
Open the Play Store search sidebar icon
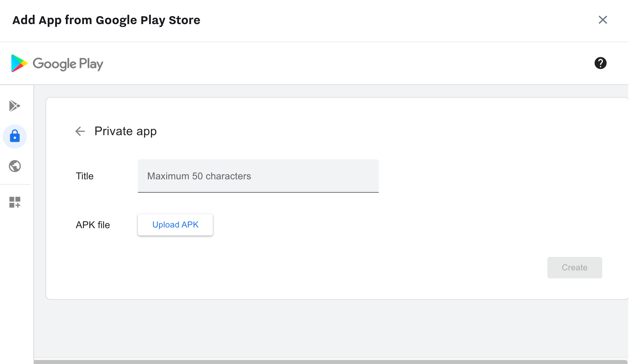[15, 106]
